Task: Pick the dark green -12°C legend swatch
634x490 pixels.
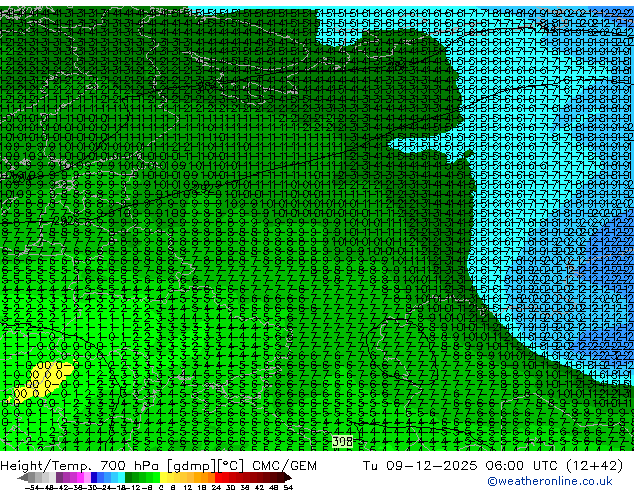Action: click(129, 477)
